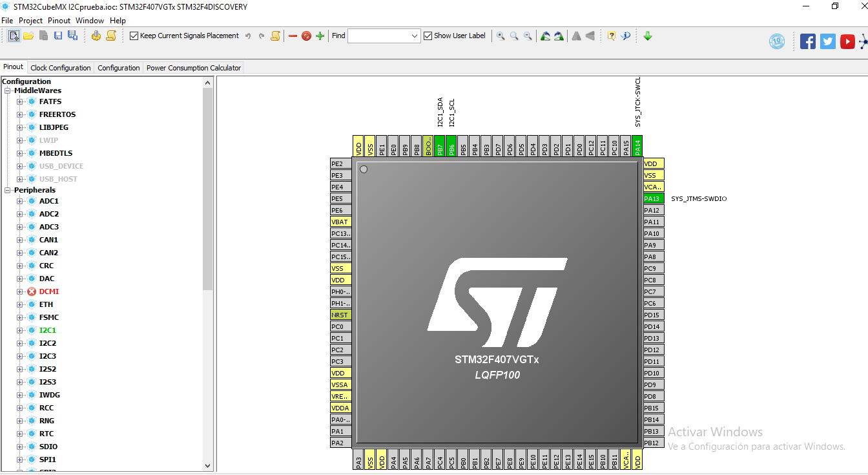
Task: Click the green plus Expand All icon
Action: pos(320,36)
